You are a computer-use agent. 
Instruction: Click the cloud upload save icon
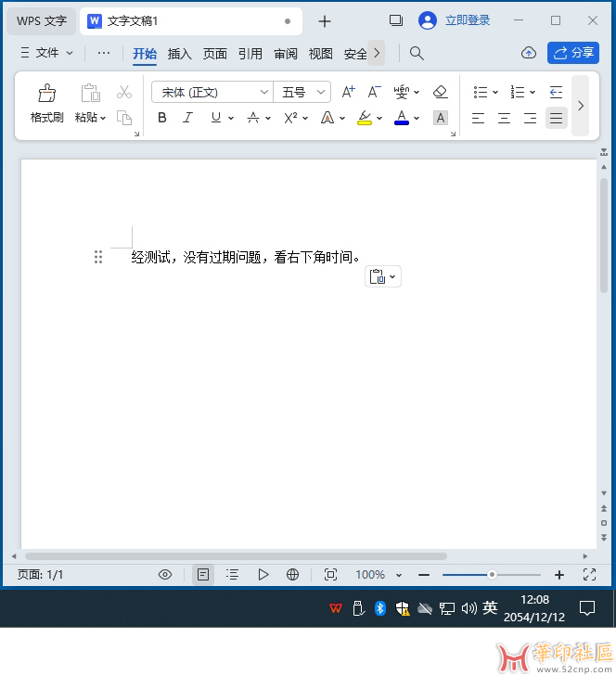(x=529, y=53)
